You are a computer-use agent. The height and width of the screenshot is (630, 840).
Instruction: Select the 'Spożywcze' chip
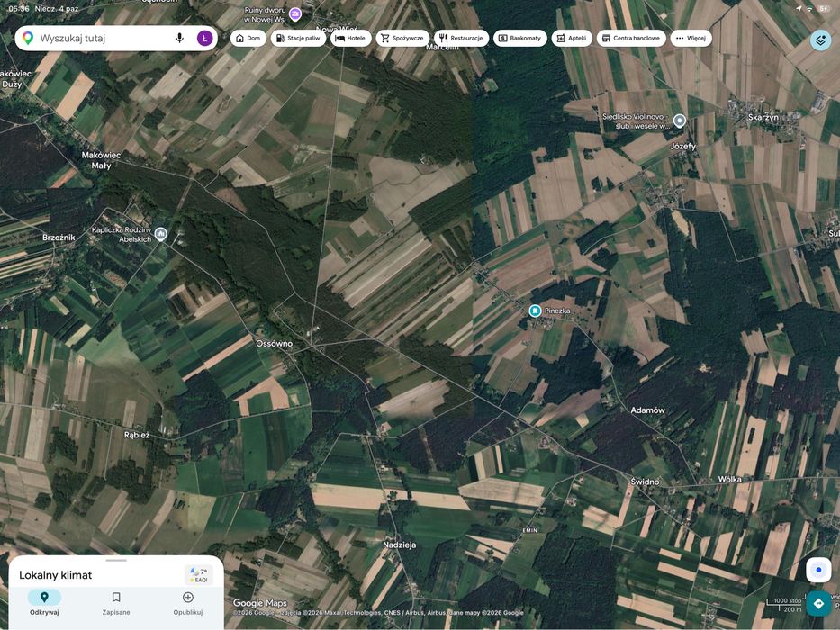click(x=402, y=38)
